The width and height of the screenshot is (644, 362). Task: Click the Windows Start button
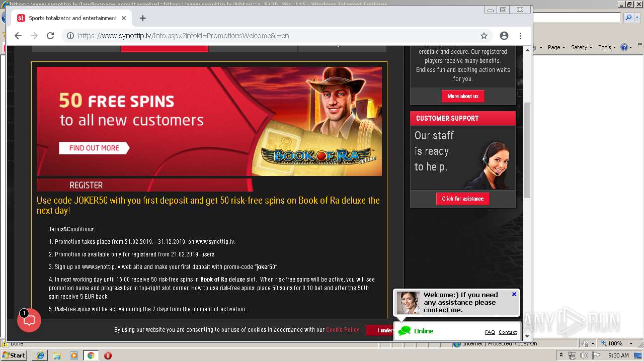tap(14, 355)
